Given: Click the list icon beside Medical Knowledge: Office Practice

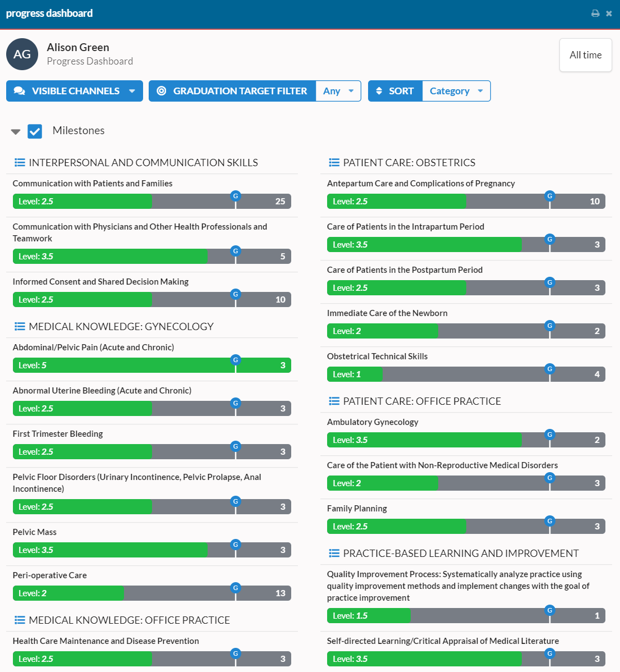Looking at the screenshot, I should (20, 620).
